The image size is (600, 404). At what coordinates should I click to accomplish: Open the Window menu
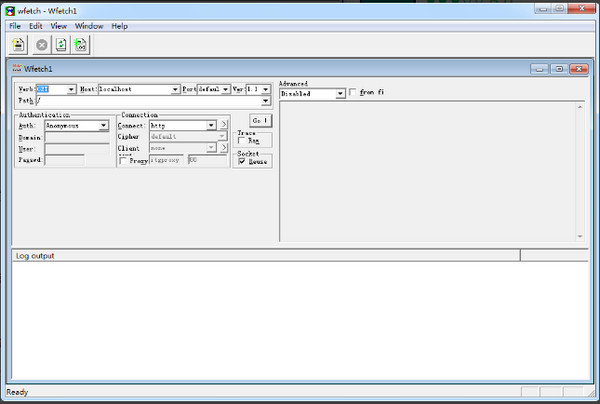click(89, 26)
